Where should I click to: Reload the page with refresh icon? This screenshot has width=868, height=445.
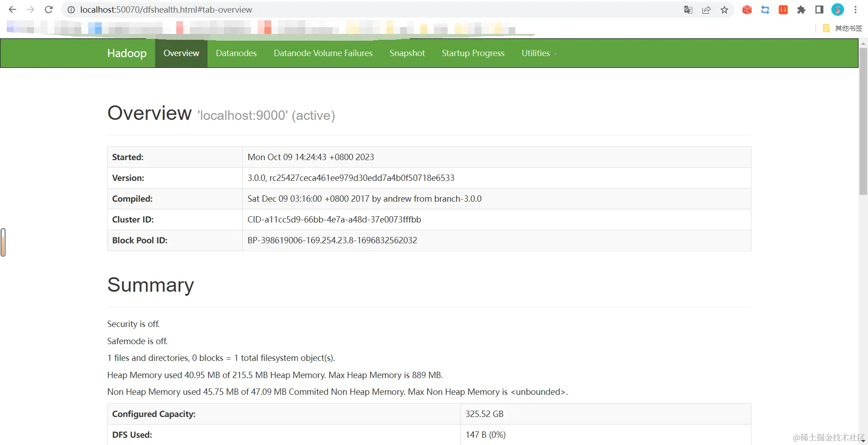coord(49,9)
